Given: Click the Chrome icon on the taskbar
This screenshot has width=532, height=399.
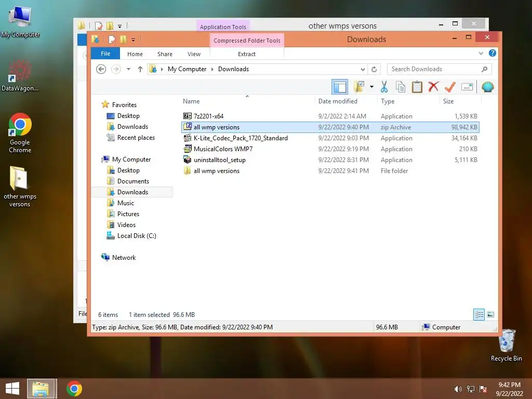Looking at the screenshot, I should [x=74, y=389].
